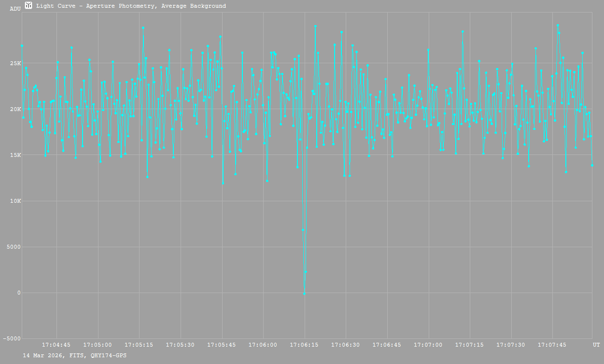Viewport: 604px width, 364px height.
Task: Click the light curve app icon
Action: tap(28, 5)
